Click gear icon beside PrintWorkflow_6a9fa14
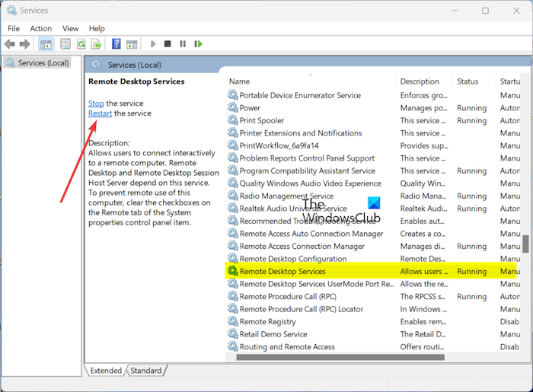Screen dimensions: 533x392 point(233,145)
